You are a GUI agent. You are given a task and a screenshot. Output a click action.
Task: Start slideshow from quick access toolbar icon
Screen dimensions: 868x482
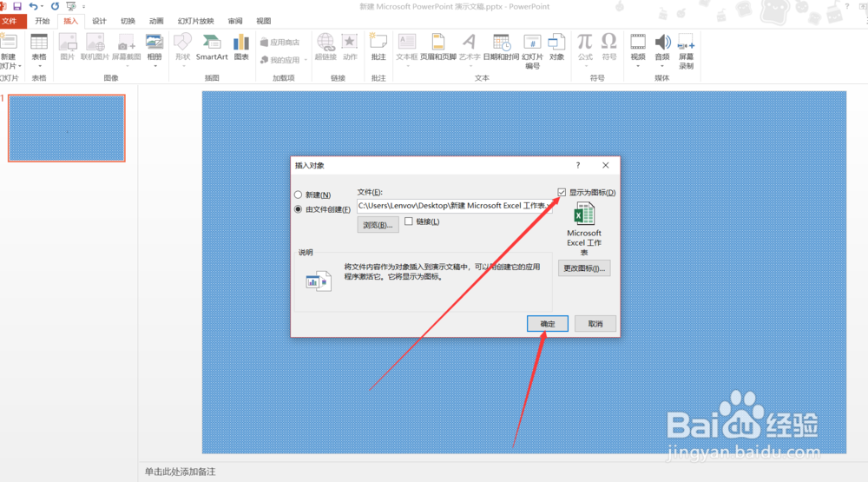(71, 7)
